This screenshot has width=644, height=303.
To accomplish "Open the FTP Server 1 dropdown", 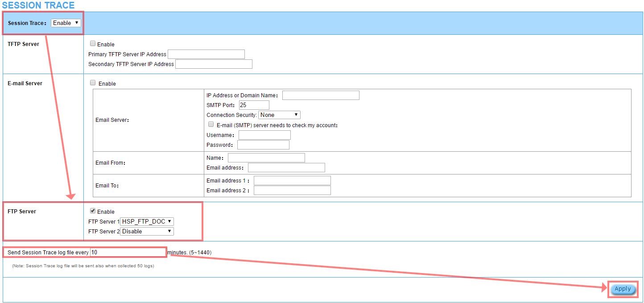I will click(147, 222).
